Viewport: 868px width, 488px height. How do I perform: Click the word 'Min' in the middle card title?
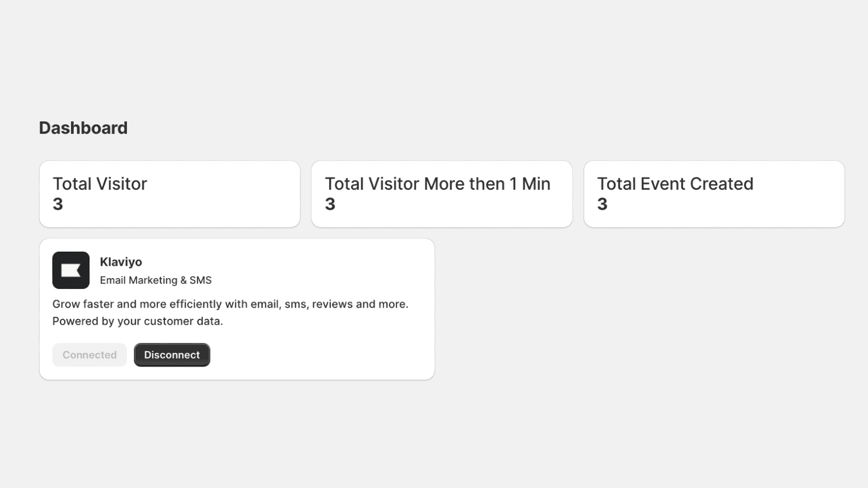[x=536, y=184]
